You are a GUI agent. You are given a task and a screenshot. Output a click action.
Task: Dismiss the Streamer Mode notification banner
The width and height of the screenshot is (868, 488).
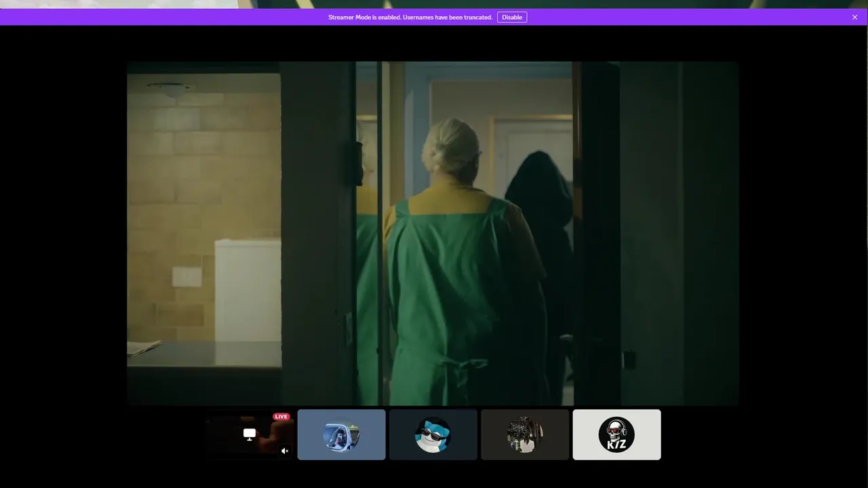[854, 17]
